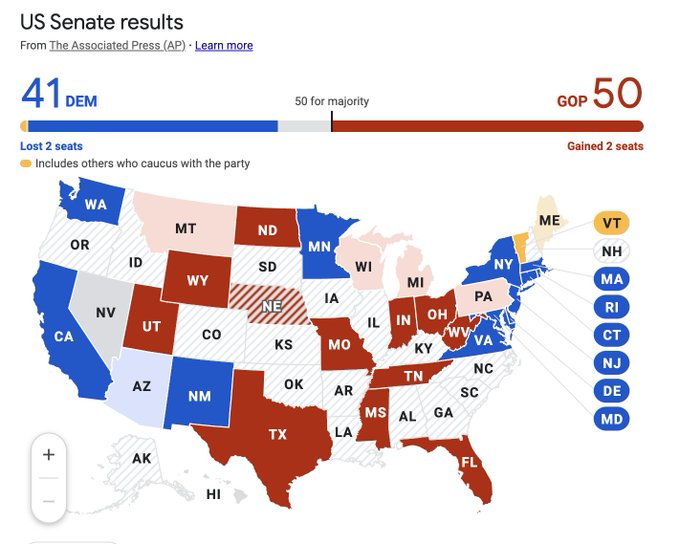Select the CT state bubble
The image size is (680, 544).
612,335
